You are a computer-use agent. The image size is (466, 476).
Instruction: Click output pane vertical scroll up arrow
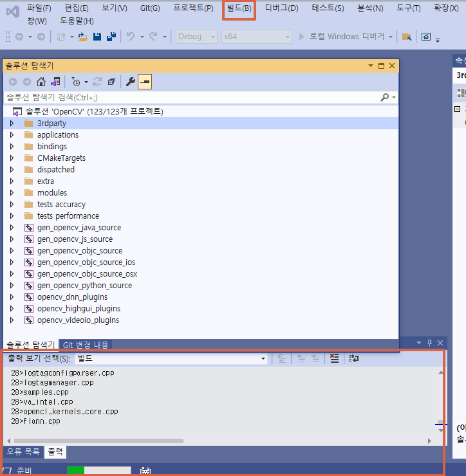(441, 372)
